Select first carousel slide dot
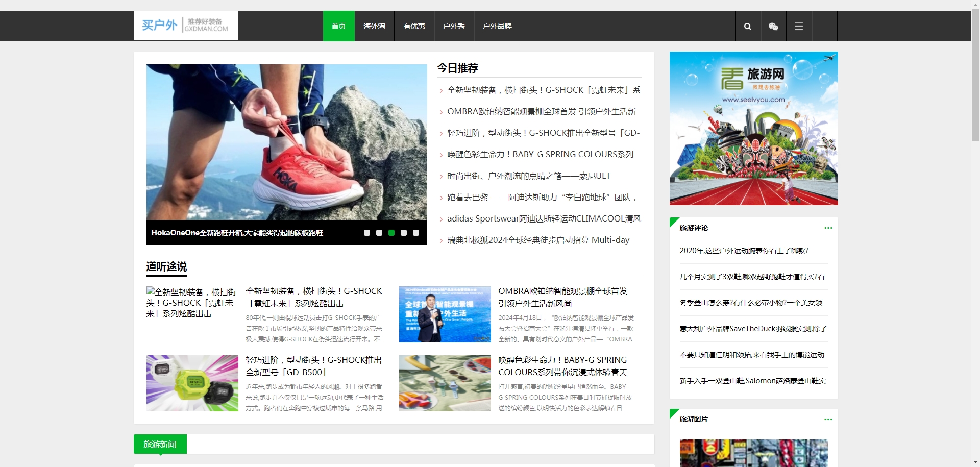This screenshot has height=467, width=980. 366,233
